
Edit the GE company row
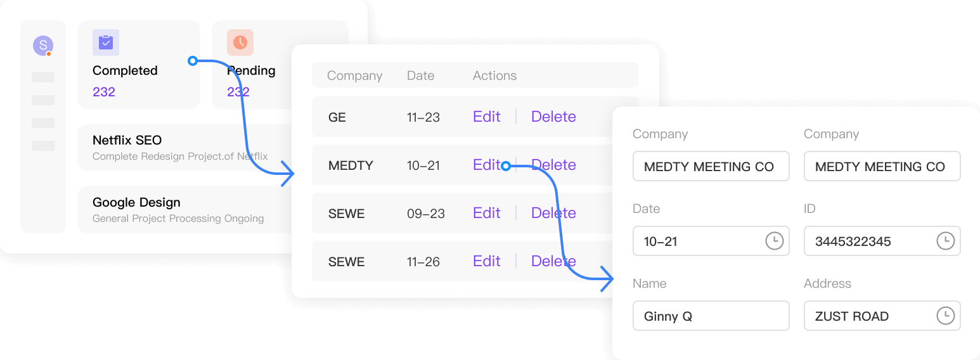point(487,117)
